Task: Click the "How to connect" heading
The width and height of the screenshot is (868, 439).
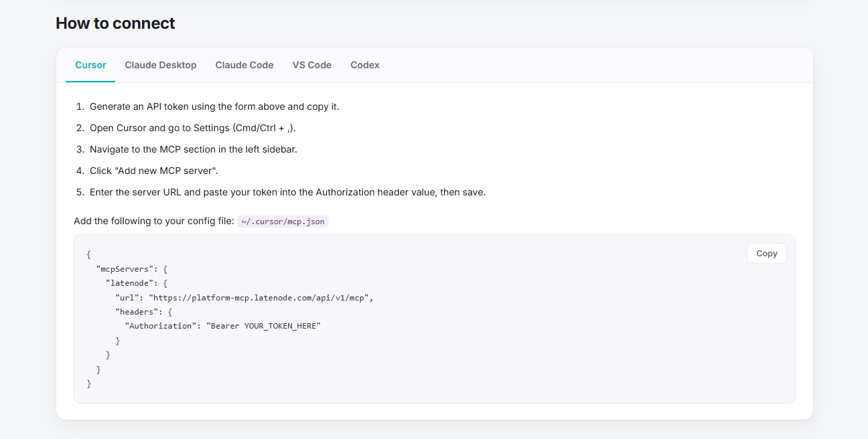Action: click(x=115, y=23)
